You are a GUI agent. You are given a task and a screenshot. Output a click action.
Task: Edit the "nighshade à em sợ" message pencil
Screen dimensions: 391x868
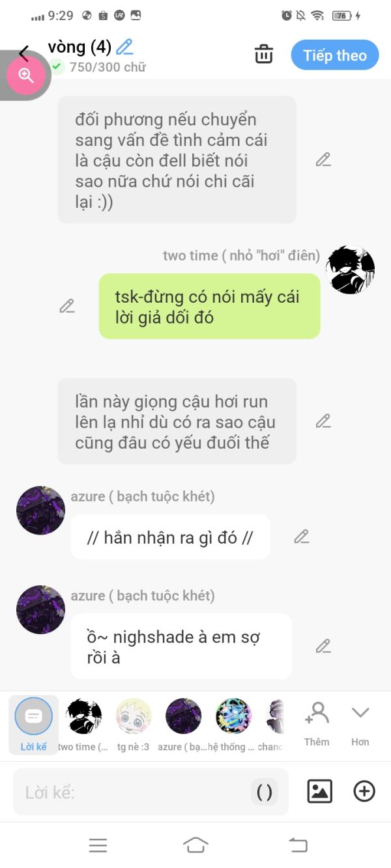323,646
